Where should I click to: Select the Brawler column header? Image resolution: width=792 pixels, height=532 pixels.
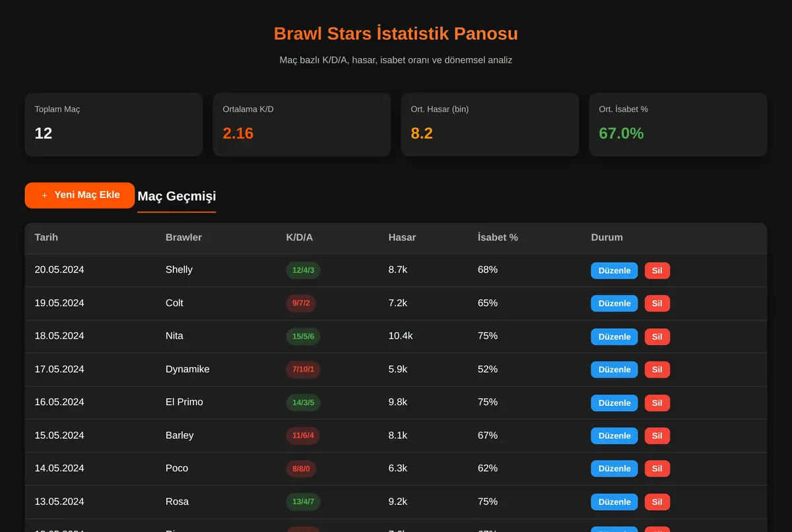[x=183, y=238]
